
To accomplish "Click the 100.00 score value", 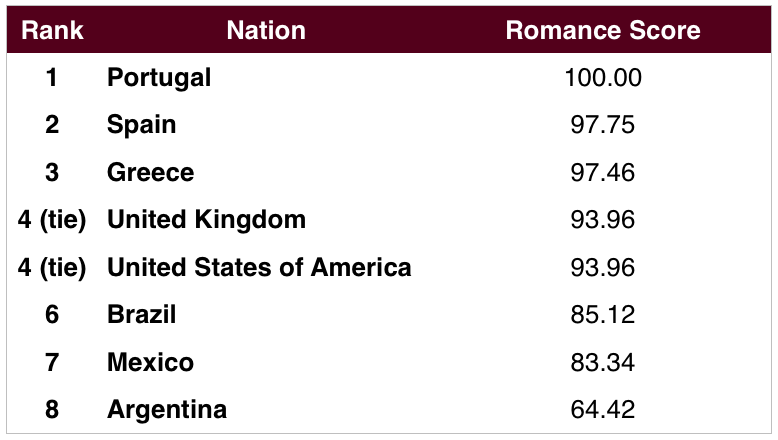I will pos(603,78).
